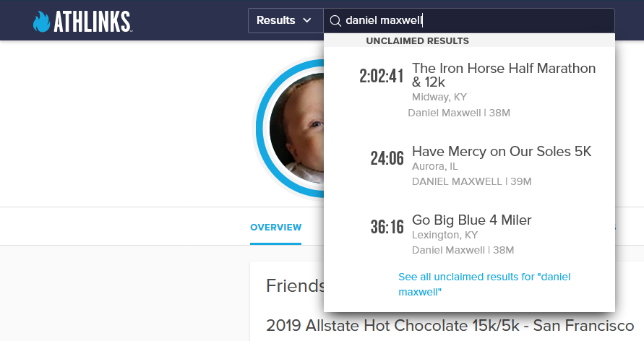Switch to the Overview tab

(275, 228)
